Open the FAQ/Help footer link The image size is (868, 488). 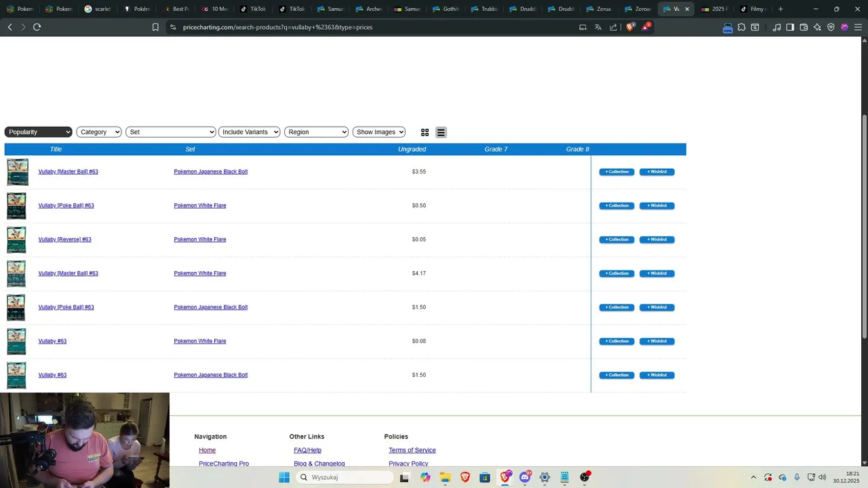tap(307, 450)
